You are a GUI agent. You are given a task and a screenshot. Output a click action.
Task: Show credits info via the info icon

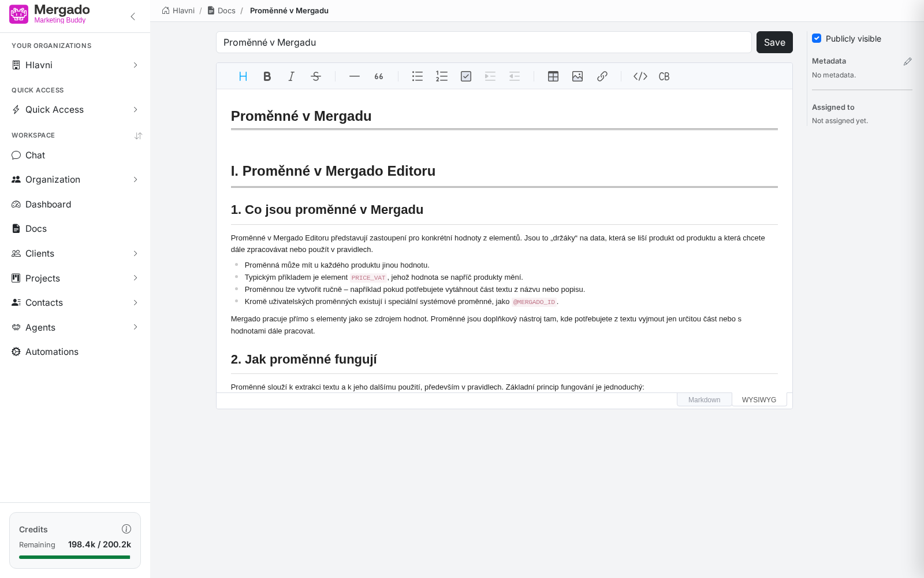[x=126, y=529]
